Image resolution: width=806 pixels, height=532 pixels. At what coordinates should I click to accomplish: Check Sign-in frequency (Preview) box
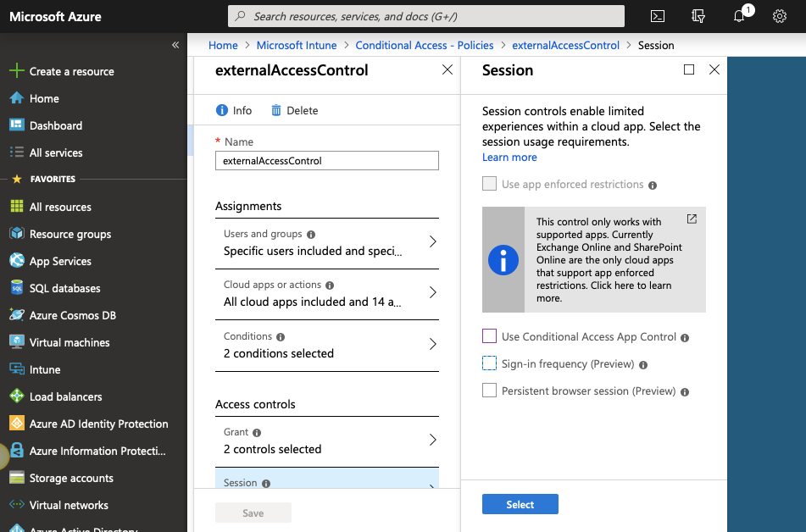coord(489,363)
